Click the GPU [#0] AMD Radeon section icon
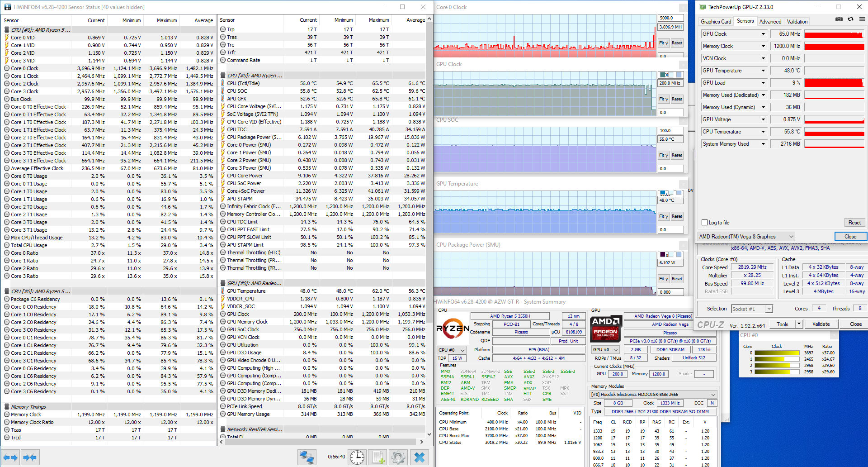 tap(223, 283)
